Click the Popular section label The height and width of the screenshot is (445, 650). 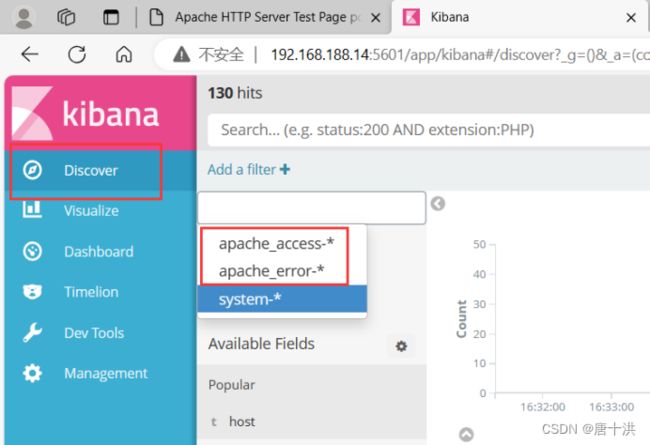pyautogui.click(x=231, y=385)
